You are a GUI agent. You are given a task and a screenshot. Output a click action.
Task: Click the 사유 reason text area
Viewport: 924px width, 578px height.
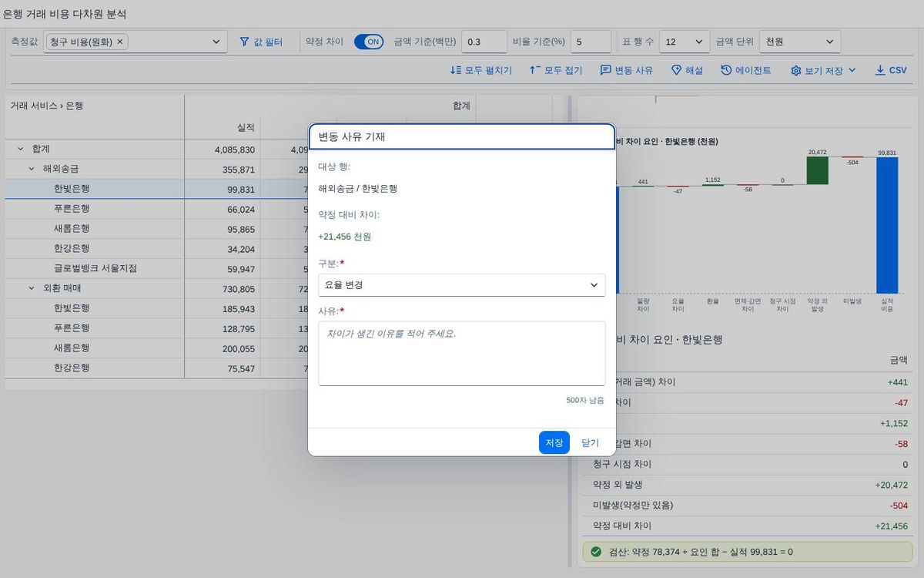point(461,354)
